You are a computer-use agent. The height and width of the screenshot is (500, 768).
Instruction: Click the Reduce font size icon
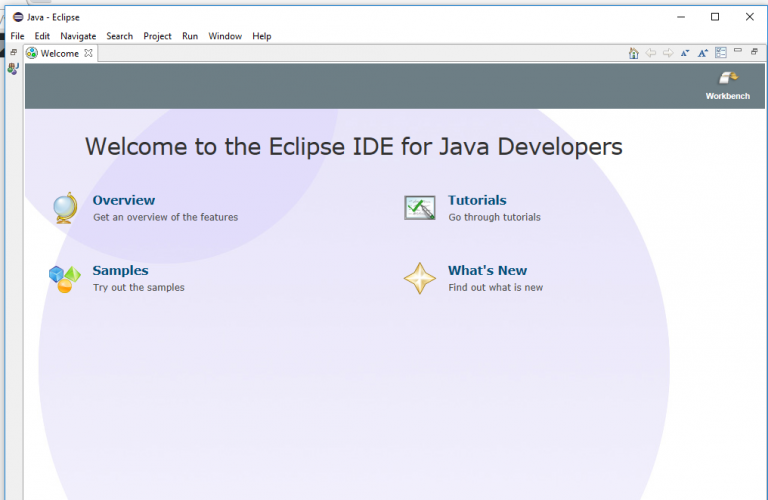pos(685,53)
